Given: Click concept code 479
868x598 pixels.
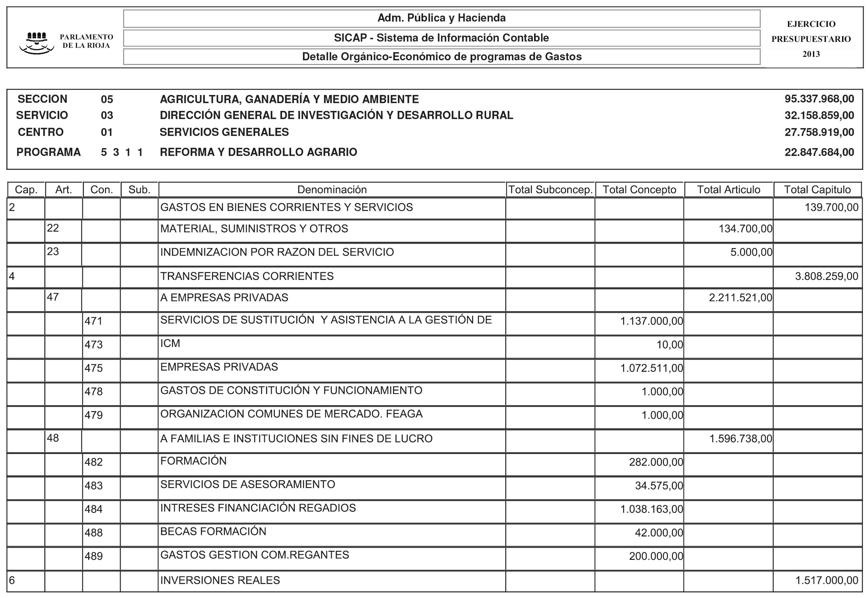Looking at the screenshot, I should point(94,415).
